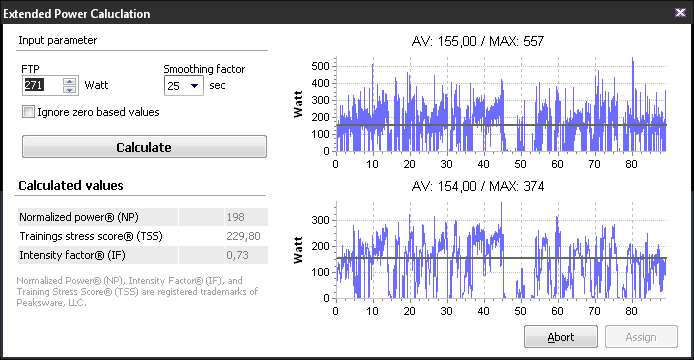Click the Smoothing factor label

pyautogui.click(x=204, y=69)
